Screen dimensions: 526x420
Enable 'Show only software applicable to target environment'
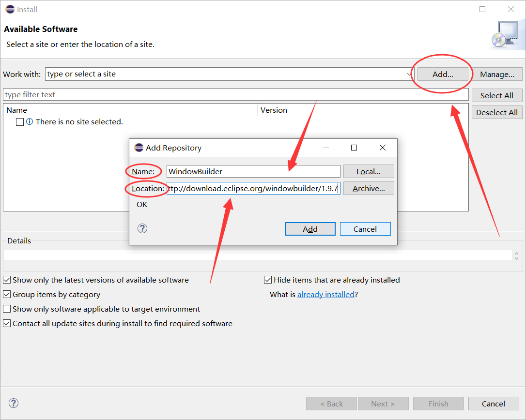coord(7,309)
